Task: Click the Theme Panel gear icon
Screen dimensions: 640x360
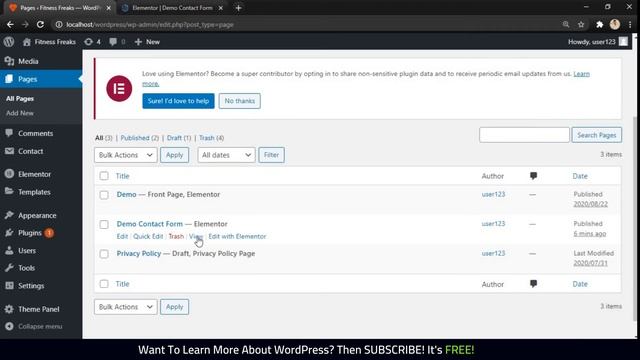Action: point(9,309)
